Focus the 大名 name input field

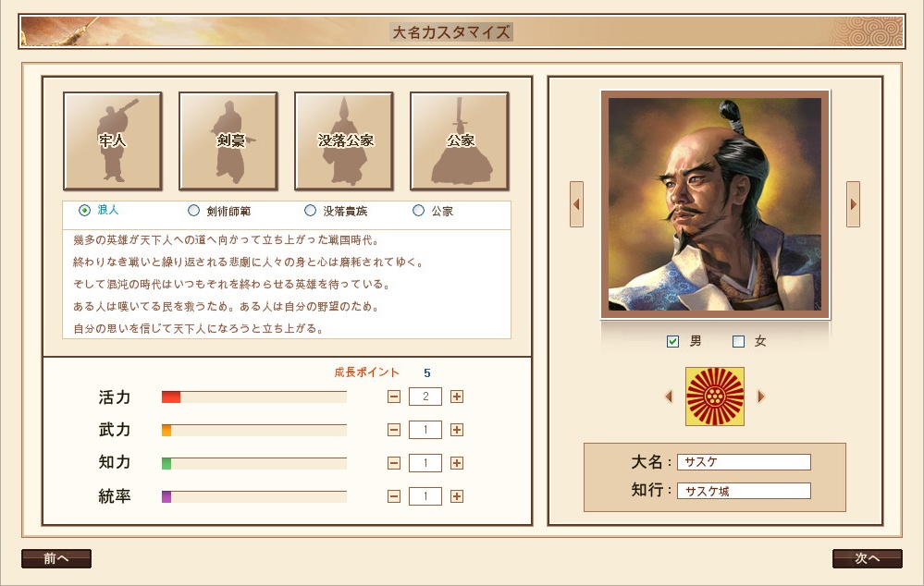point(744,462)
